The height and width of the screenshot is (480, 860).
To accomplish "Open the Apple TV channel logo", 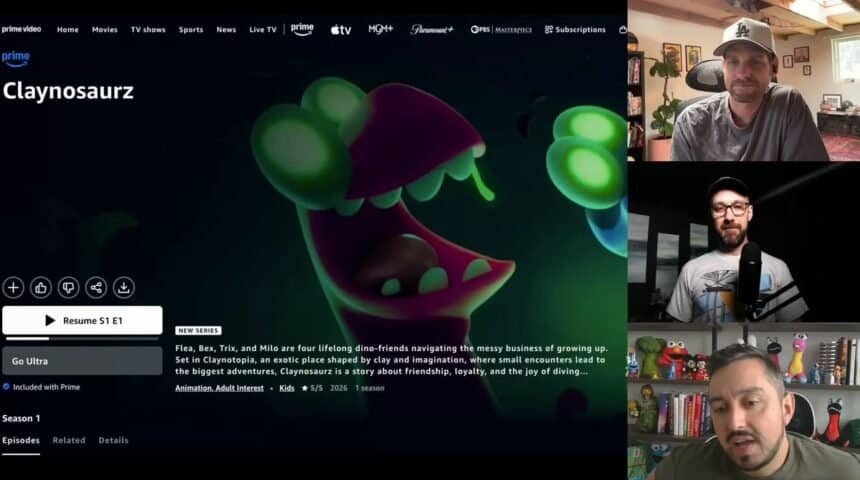I will click(x=341, y=30).
